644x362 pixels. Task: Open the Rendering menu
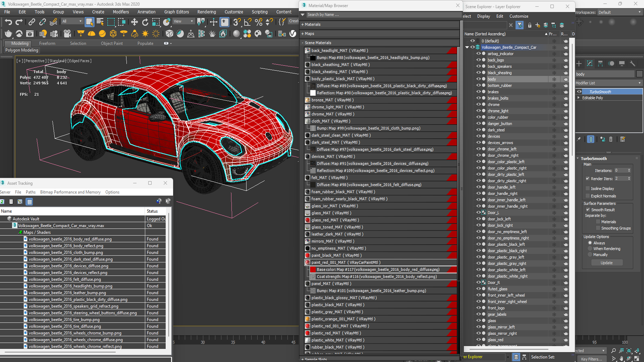(207, 12)
